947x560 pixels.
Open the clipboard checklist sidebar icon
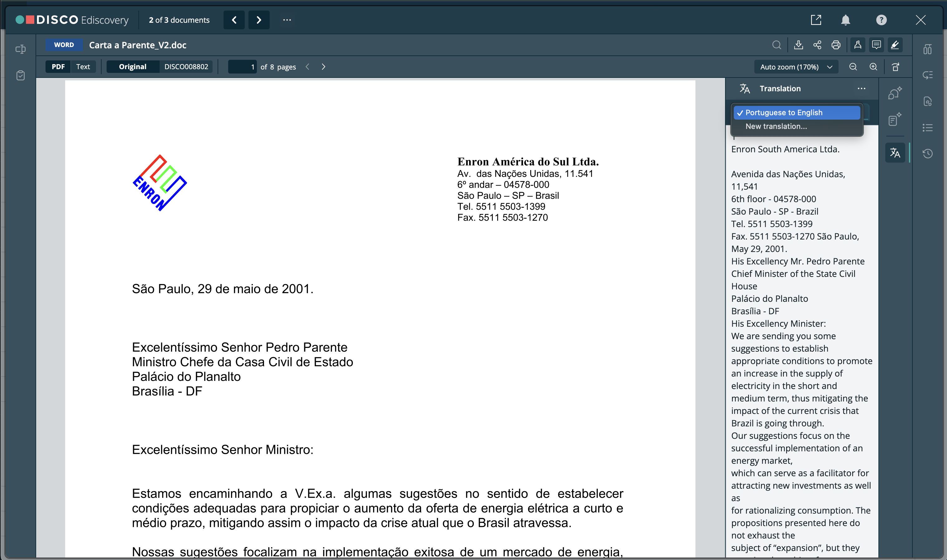[x=20, y=75]
